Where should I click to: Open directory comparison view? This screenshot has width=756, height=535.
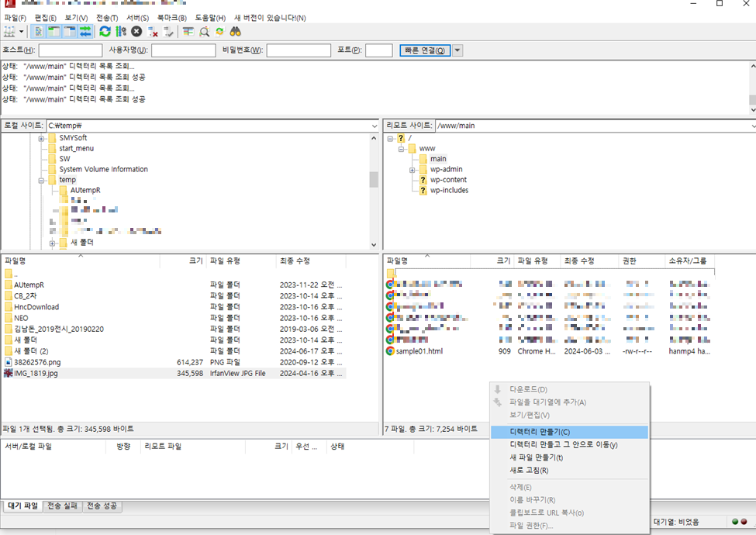tap(205, 31)
